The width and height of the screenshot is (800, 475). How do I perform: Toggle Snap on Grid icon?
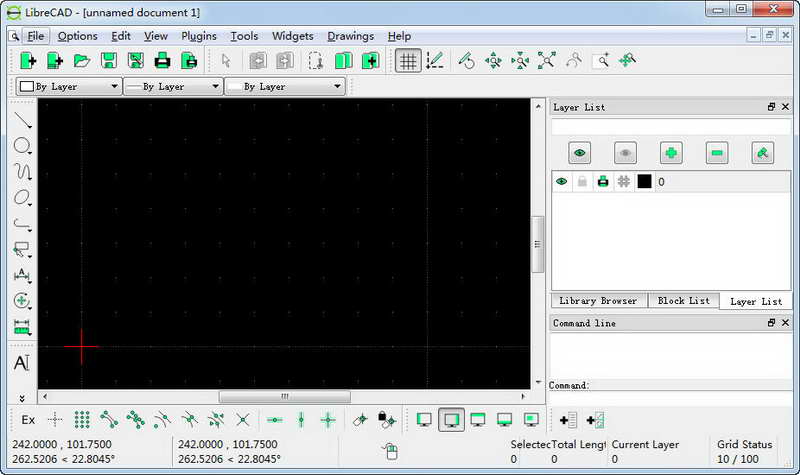tap(82, 420)
